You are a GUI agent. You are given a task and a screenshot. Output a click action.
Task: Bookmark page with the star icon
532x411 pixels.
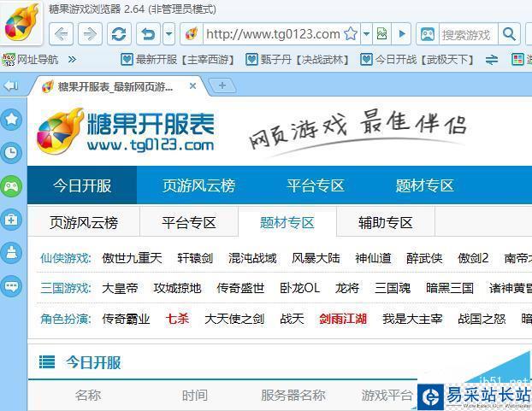351,34
